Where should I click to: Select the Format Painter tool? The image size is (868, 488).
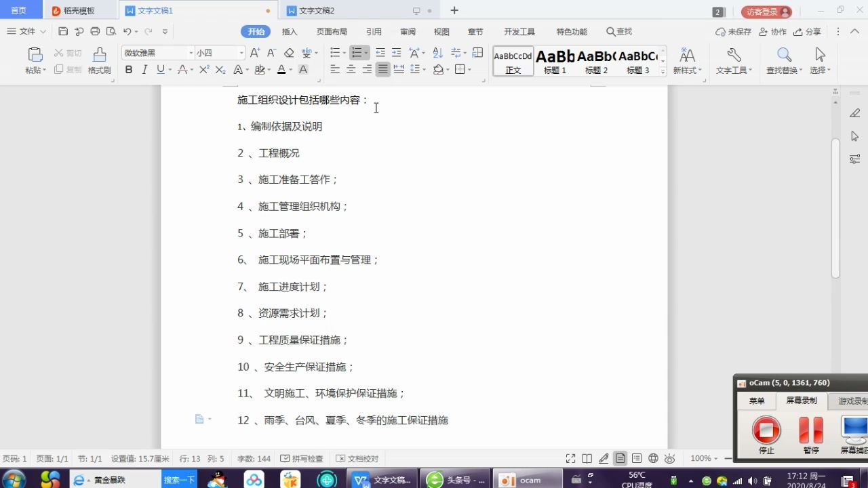98,60
